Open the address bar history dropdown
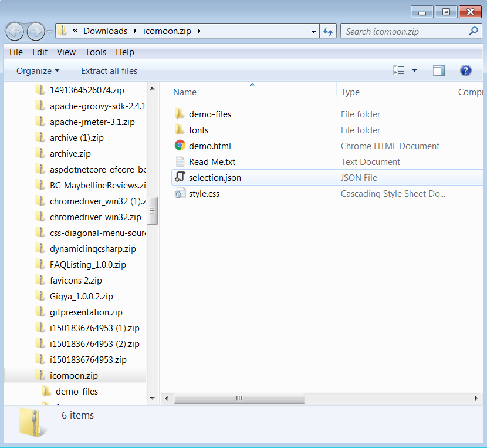This screenshot has width=487, height=448. pos(312,31)
